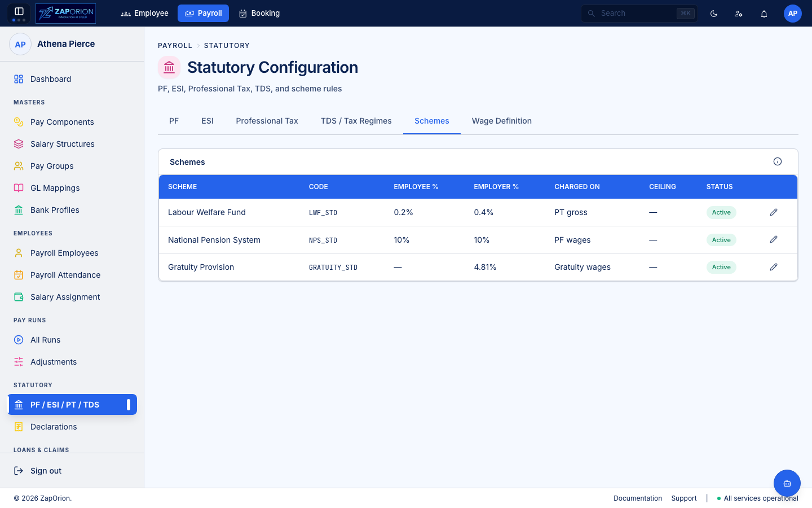Click the STATUS column header

(720, 187)
